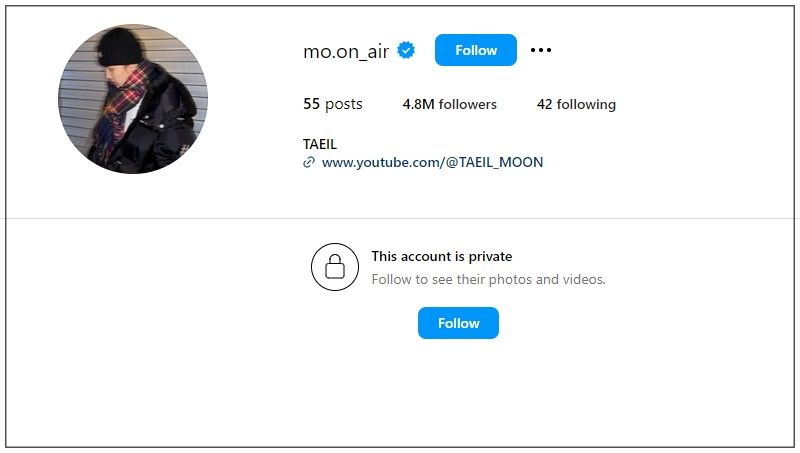Viewport: 800px width, 453px height.
Task: Click the TAEIL display name
Action: (x=320, y=144)
